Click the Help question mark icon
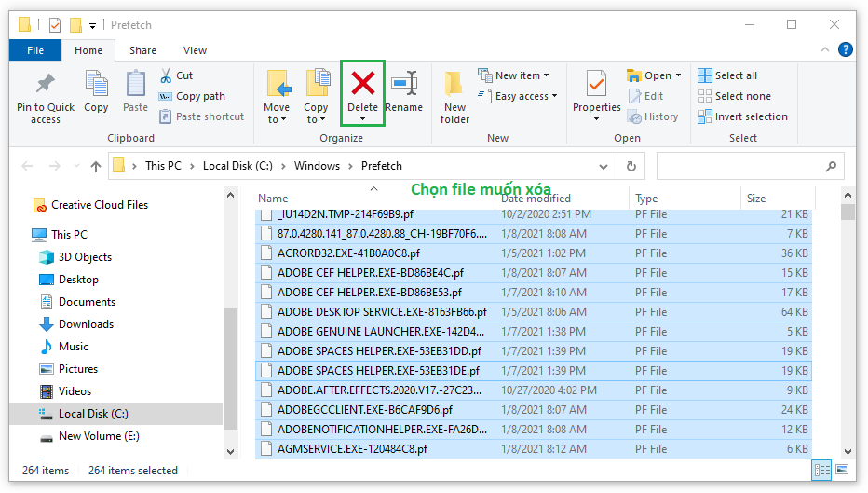Screen dimensions: 868x493 click(x=845, y=50)
